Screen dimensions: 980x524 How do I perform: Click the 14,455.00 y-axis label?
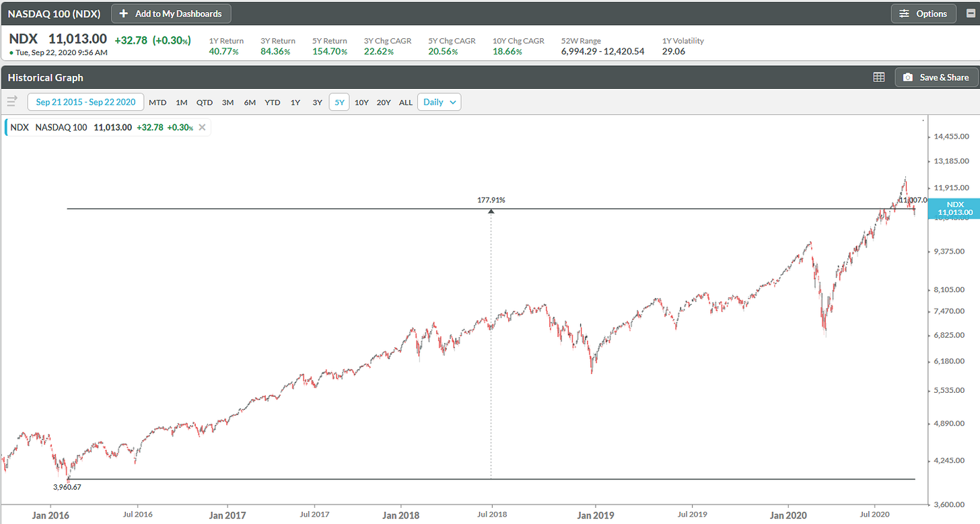click(x=950, y=137)
